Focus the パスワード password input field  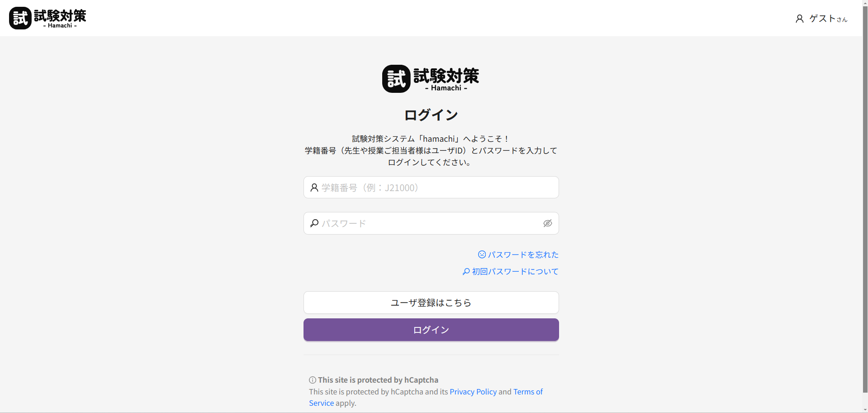coord(430,223)
